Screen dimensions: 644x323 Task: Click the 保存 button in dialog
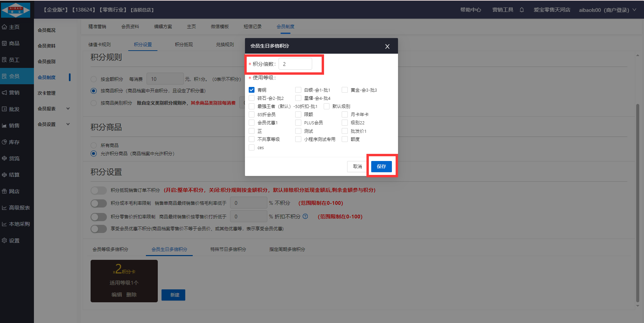(x=381, y=166)
